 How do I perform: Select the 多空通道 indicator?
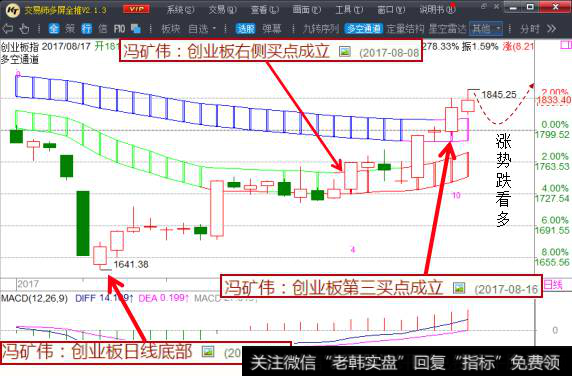pyautogui.click(x=363, y=29)
